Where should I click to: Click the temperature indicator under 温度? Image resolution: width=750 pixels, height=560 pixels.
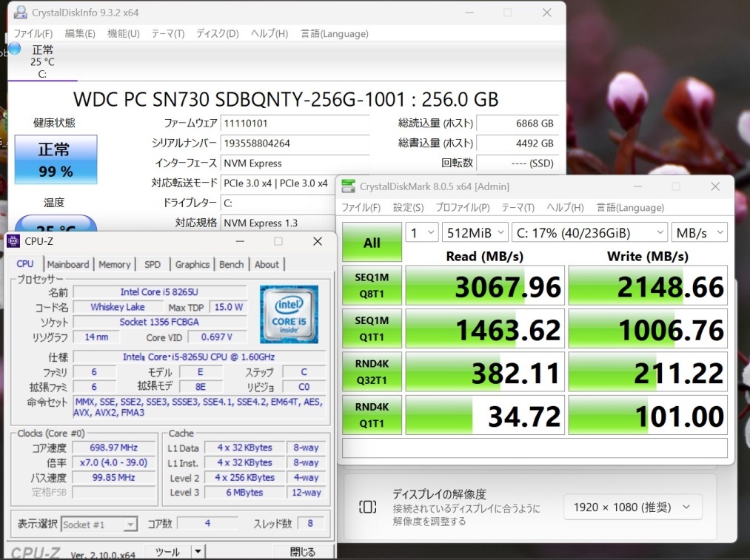(56, 225)
